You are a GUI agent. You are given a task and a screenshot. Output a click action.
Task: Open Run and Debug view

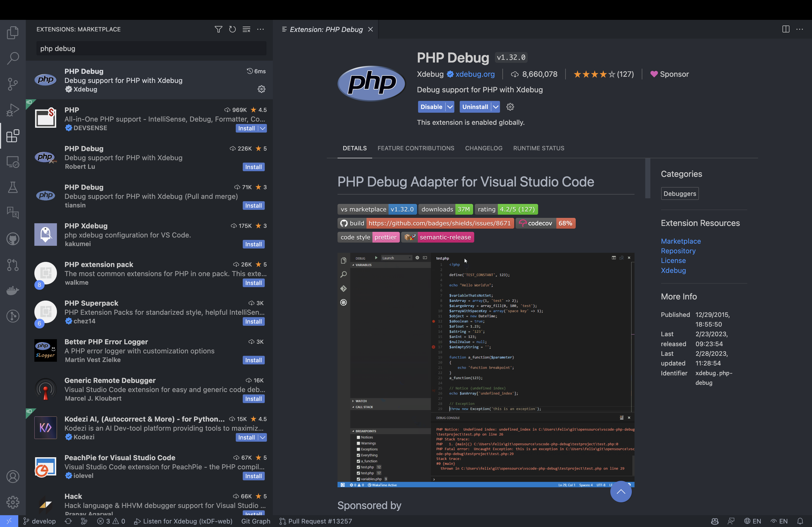pyautogui.click(x=13, y=110)
